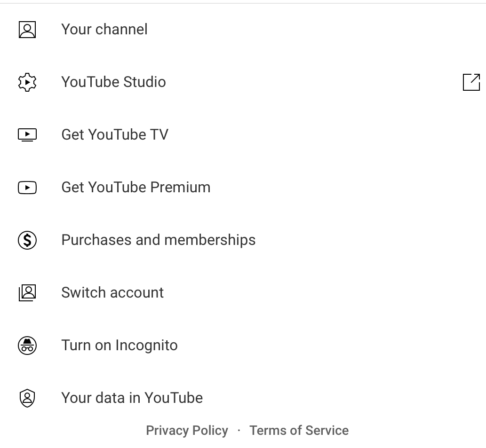
Task: Select Get YouTube Premium
Action: [x=243, y=188]
